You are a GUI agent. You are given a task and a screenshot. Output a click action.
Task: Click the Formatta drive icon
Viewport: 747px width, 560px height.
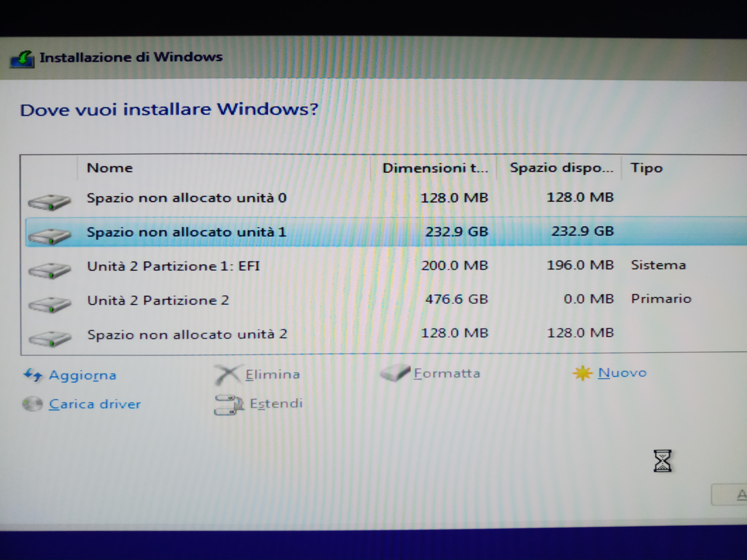click(395, 373)
